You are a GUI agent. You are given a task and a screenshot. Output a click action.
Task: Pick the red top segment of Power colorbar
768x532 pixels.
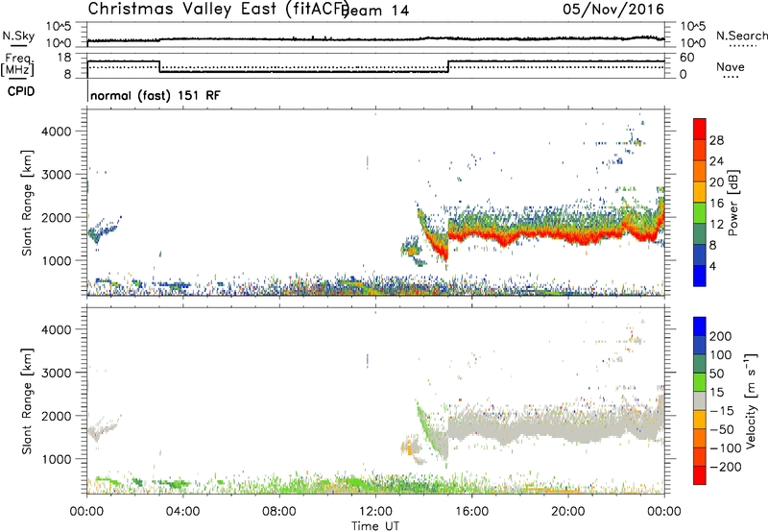tap(700, 130)
